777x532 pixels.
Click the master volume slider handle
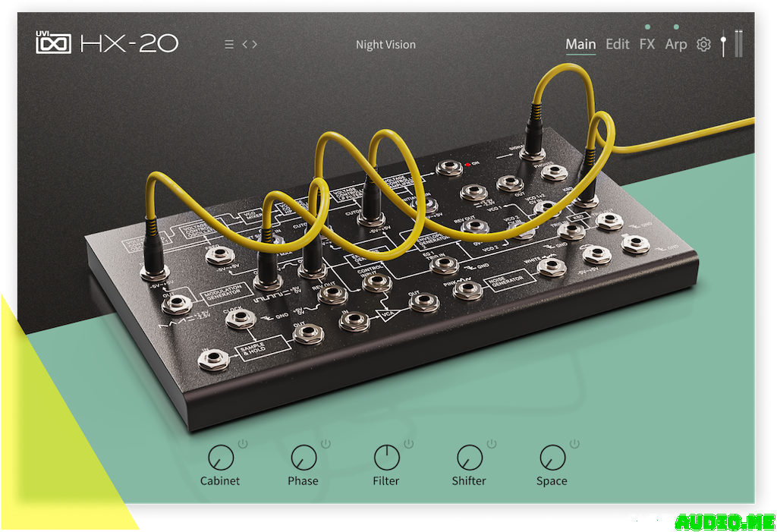coord(723,39)
